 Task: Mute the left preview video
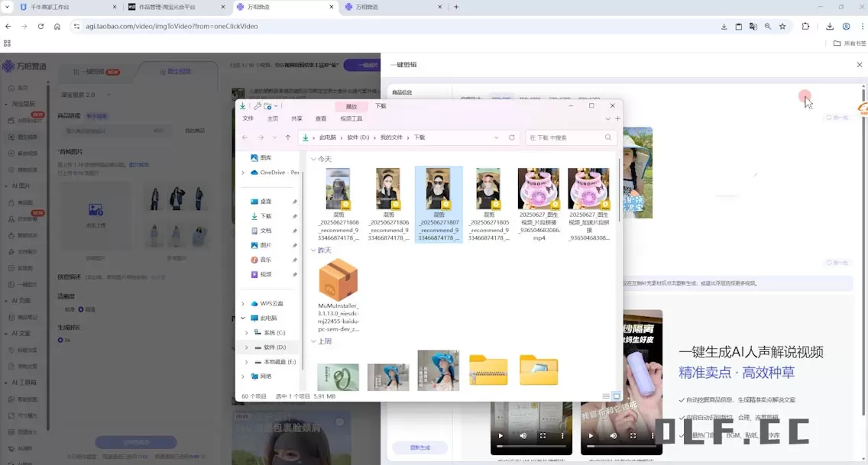(523, 436)
